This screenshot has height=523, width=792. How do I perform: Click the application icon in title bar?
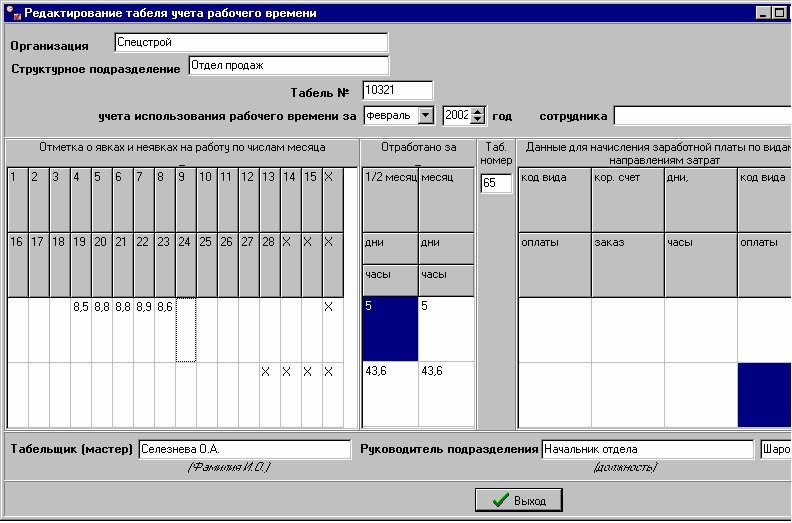point(14,13)
